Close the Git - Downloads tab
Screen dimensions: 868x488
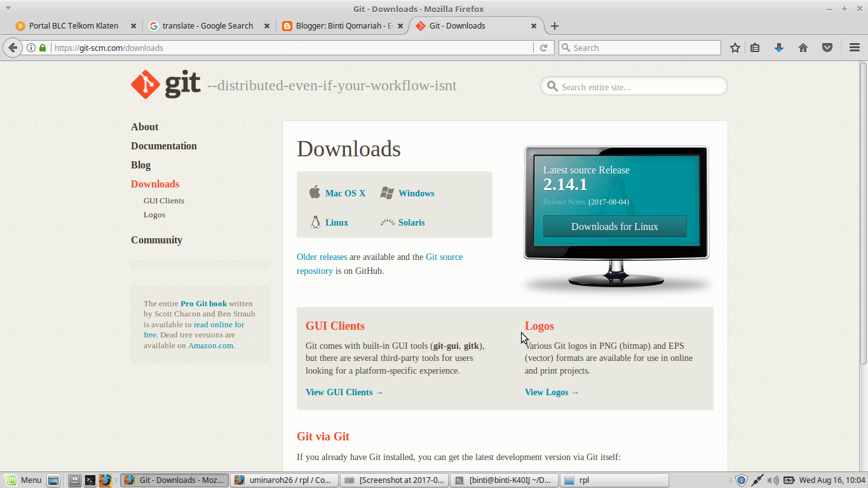(534, 26)
